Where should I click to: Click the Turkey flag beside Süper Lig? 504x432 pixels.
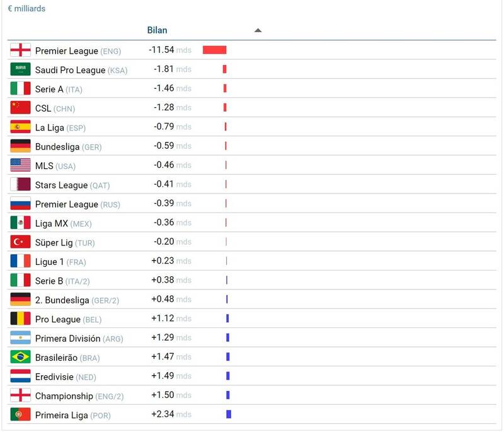click(x=20, y=242)
